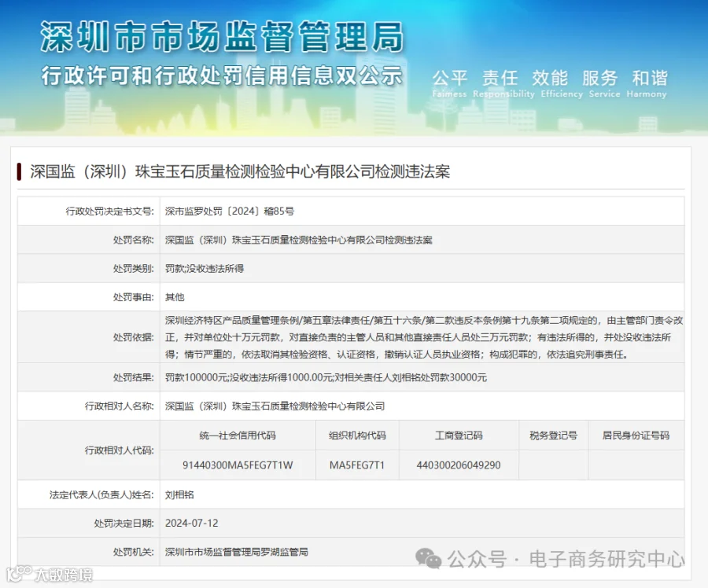The width and height of the screenshot is (708, 588).
Task: Select the organization code MA5FEG7T1
Action: click(x=357, y=465)
